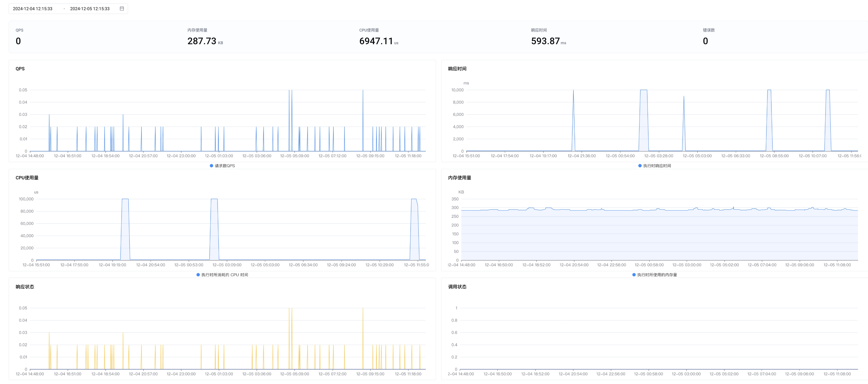868x384 pixels.
Task: Click the 6947.11 CPU usage value
Action: 376,41
